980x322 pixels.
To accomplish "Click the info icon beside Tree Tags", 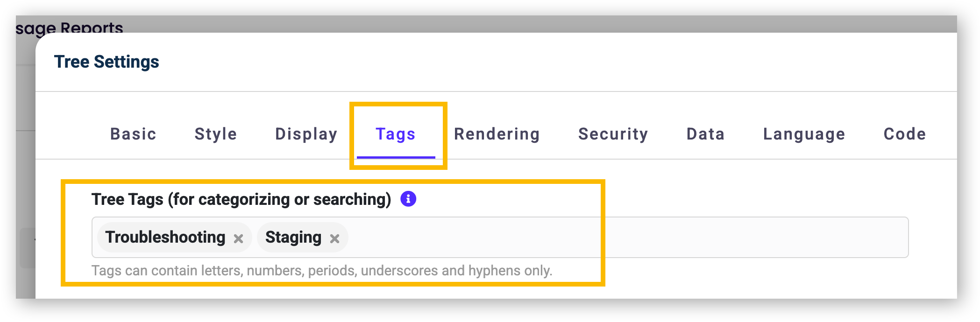I will click(x=408, y=199).
